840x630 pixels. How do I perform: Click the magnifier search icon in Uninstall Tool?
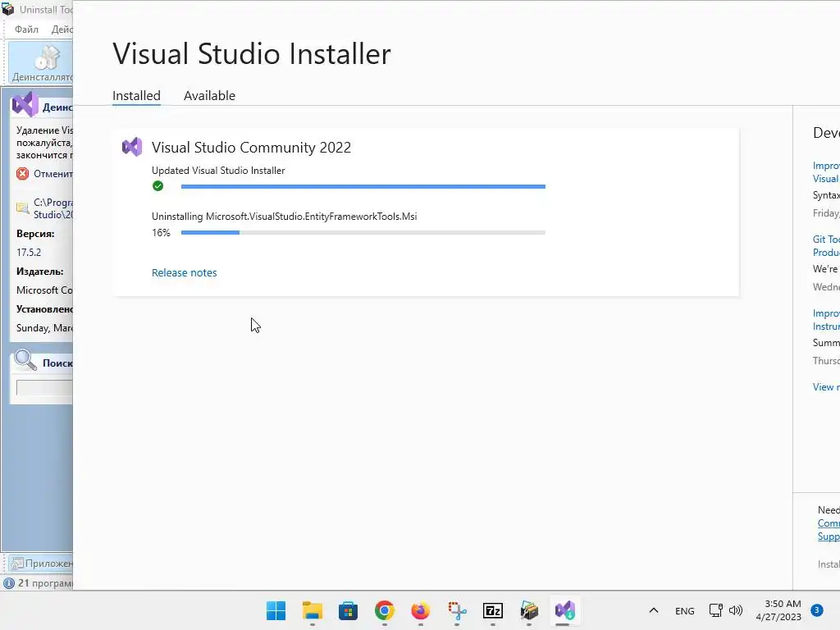[x=25, y=360]
